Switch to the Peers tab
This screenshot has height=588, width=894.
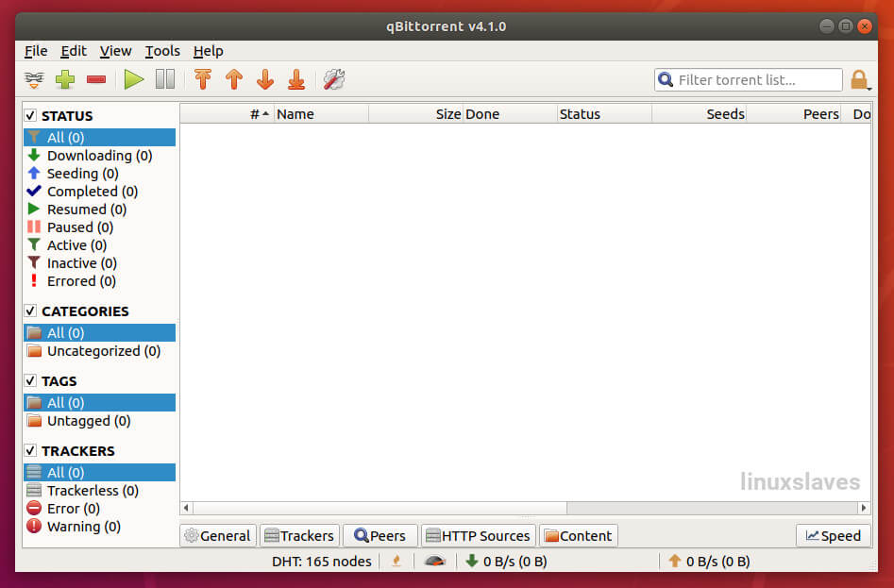click(380, 535)
